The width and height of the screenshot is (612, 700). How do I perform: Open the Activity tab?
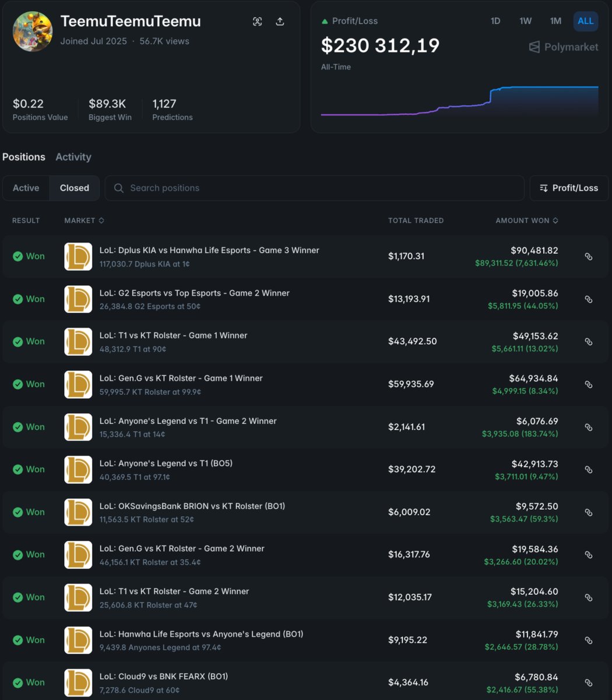pyautogui.click(x=73, y=157)
